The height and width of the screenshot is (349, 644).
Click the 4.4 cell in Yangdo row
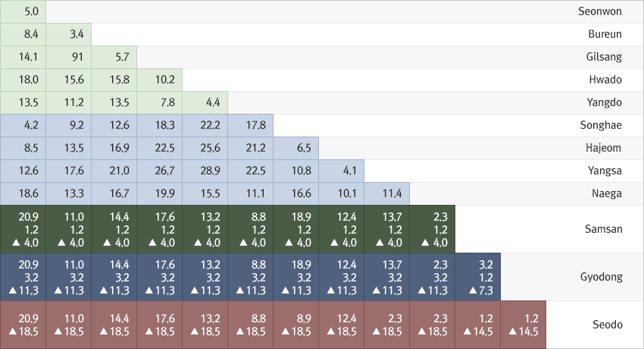click(205, 102)
